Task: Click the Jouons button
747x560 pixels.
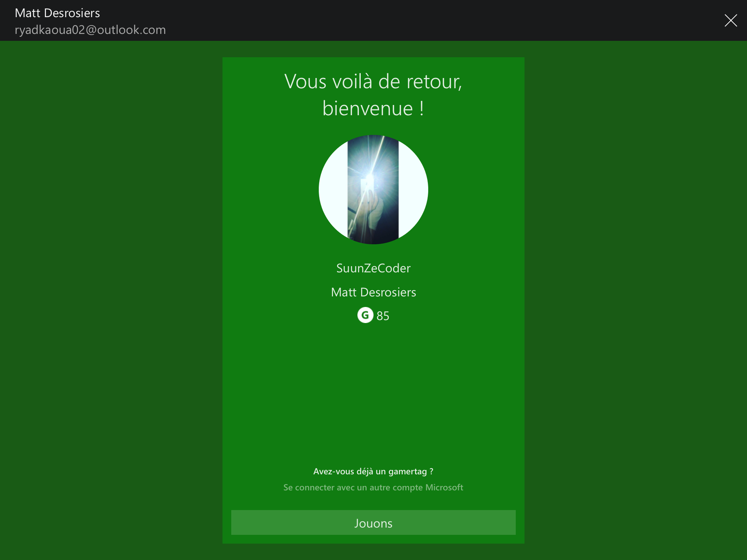Action: [x=373, y=522]
